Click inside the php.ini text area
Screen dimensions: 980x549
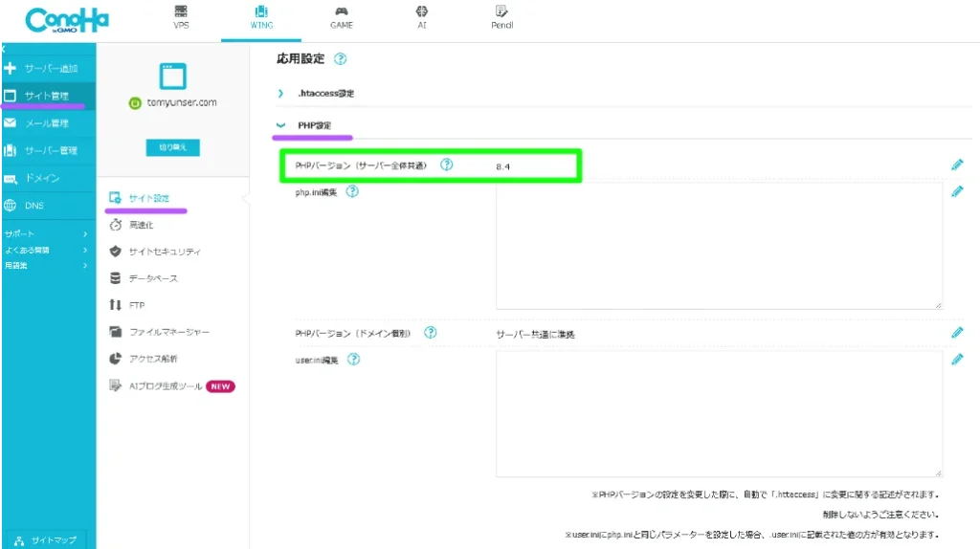coord(719,246)
